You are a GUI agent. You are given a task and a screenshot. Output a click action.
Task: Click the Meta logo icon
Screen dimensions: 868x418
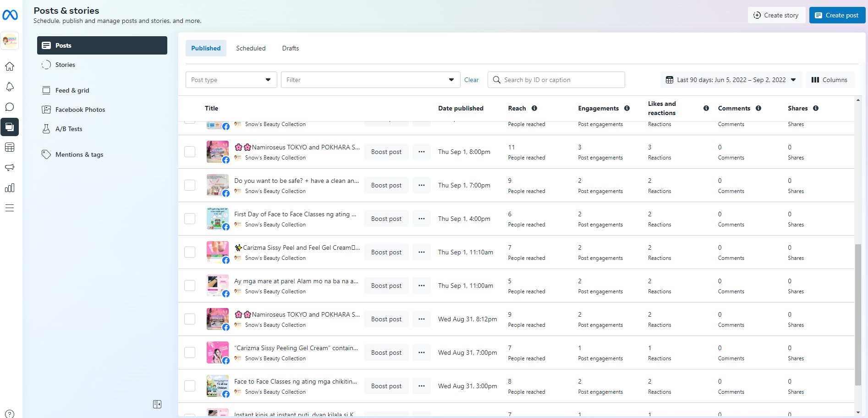click(x=10, y=15)
